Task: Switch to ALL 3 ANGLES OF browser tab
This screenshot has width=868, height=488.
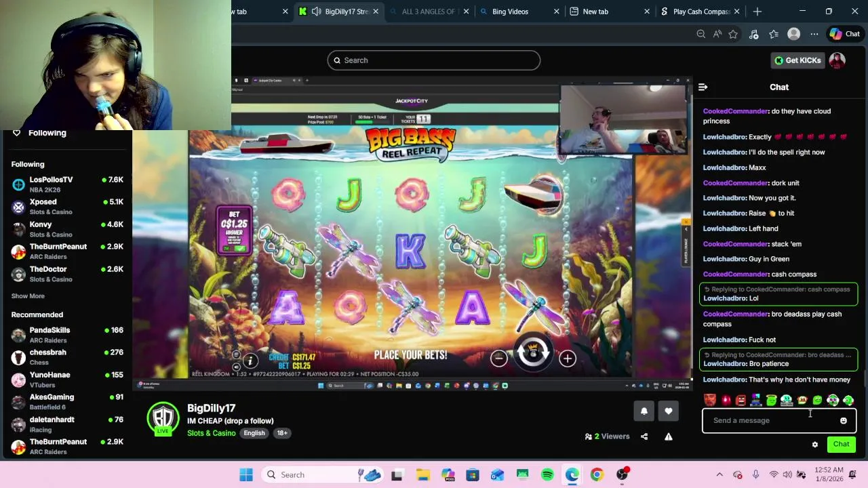Action: coord(429,12)
